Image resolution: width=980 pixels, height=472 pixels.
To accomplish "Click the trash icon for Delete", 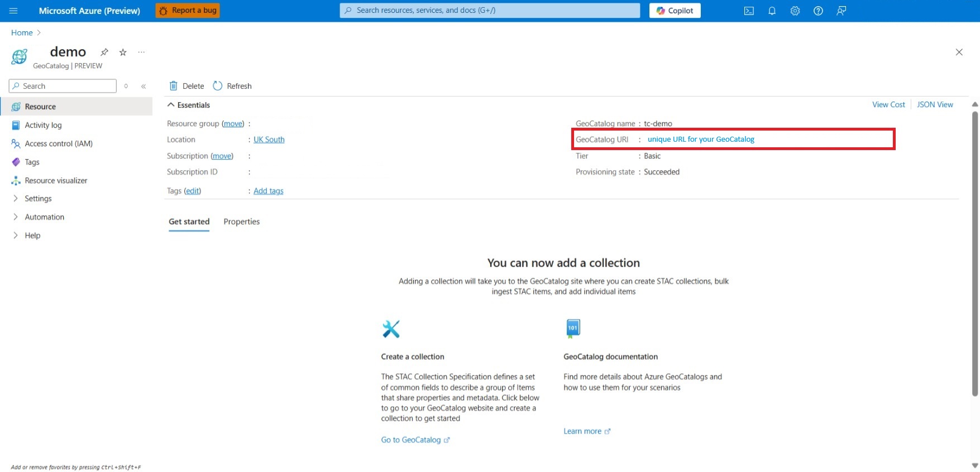I will [174, 86].
